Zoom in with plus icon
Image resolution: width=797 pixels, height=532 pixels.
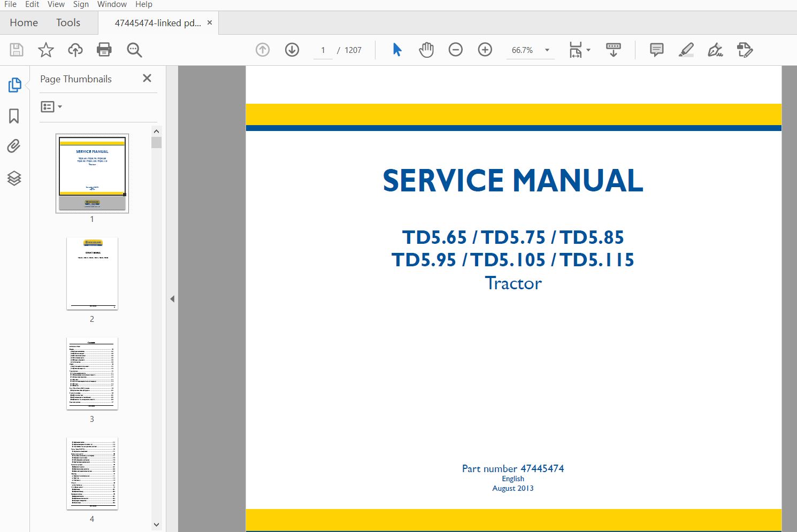tap(485, 50)
